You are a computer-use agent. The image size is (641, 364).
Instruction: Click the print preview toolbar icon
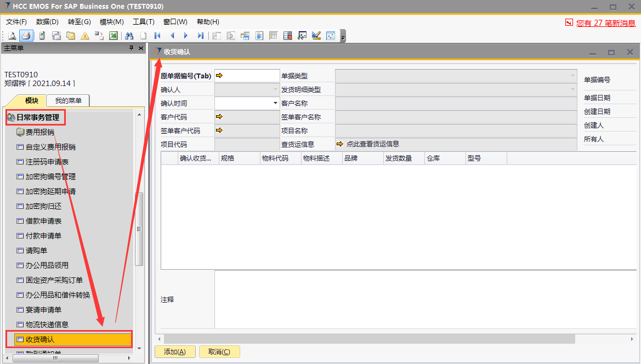12,36
